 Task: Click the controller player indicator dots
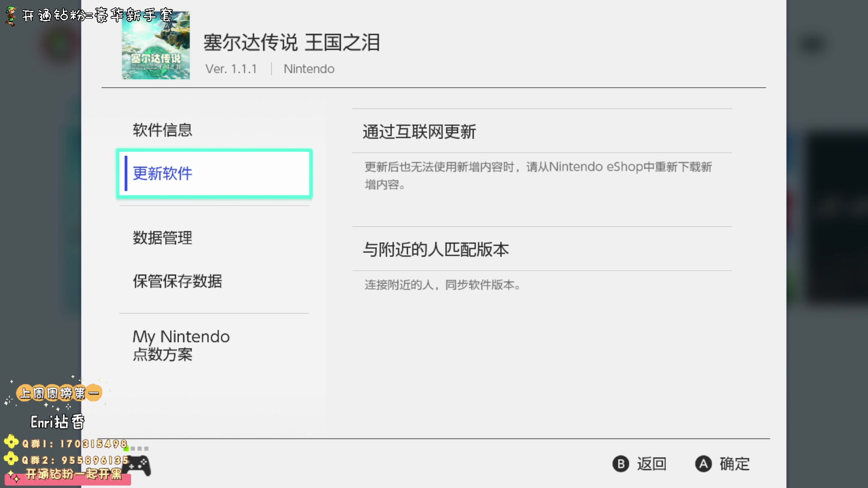tap(137, 449)
